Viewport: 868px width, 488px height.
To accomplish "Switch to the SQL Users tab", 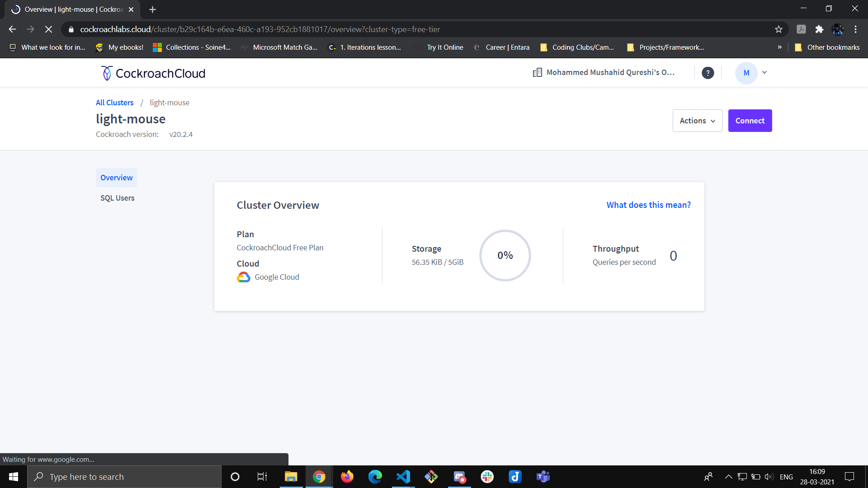I will (117, 198).
